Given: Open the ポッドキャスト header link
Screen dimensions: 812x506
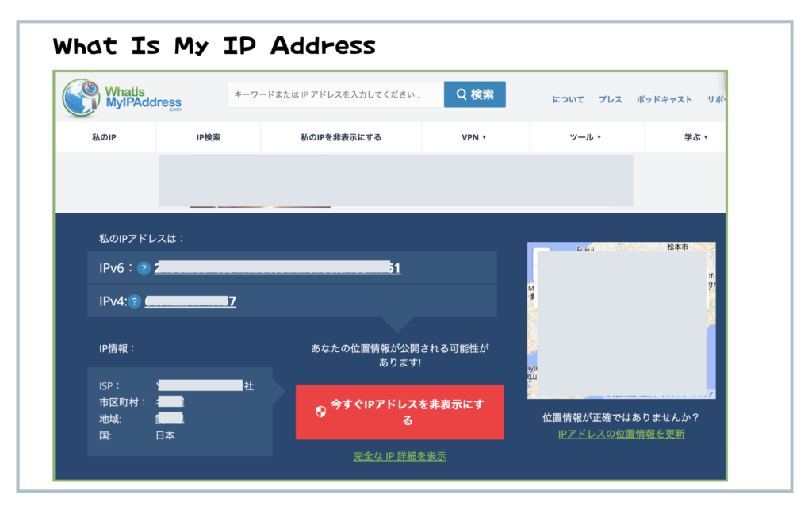Looking at the screenshot, I should tap(664, 100).
